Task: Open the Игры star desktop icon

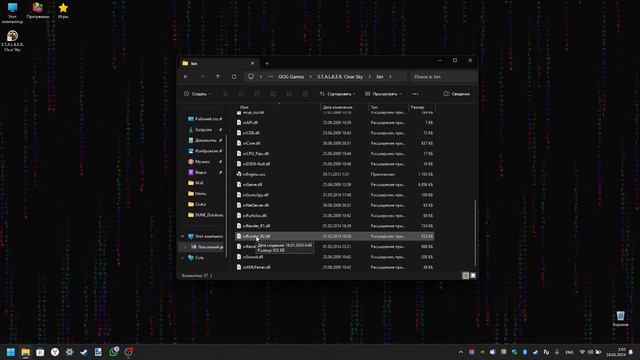Action: 63,11
